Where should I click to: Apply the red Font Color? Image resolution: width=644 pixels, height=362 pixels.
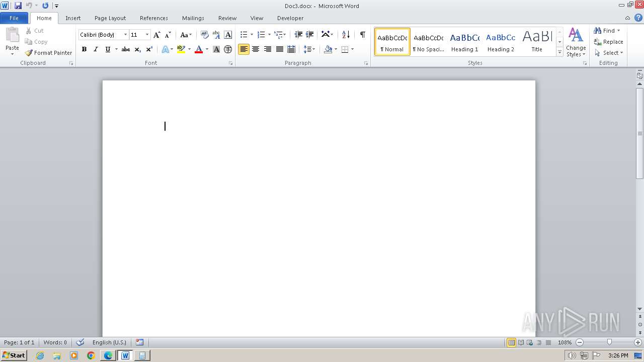(199, 49)
